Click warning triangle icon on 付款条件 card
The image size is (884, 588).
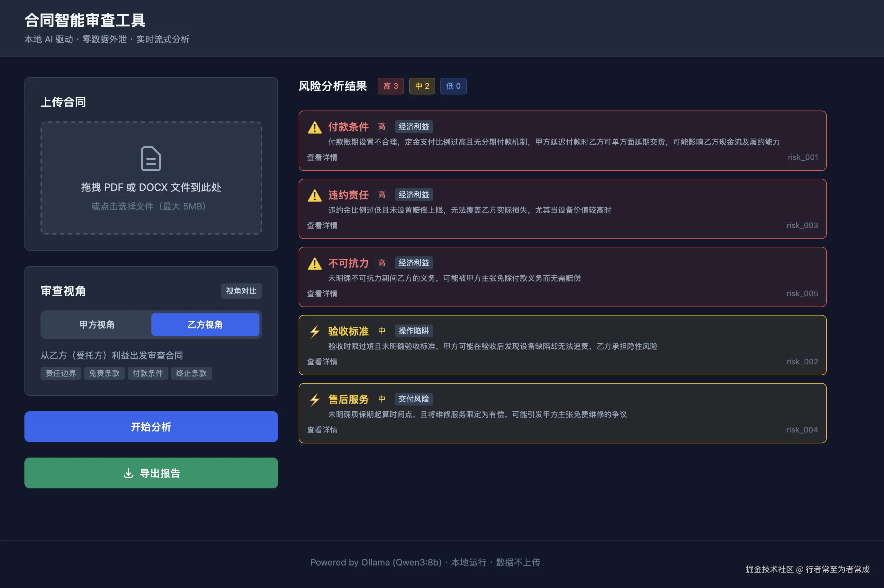(x=314, y=128)
